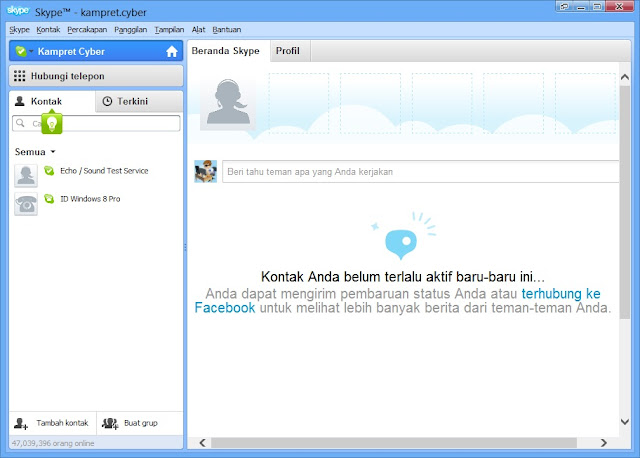Click the horizontal scrollbar thumb
Image resolution: width=640 pixels, height=458 pixels.
pos(394,443)
